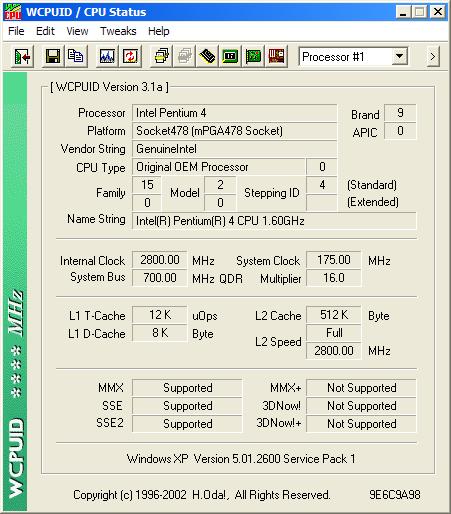This screenshot has width=451, height=514.
Task: Click the L1 D-Cache value 8 K
Action: [x=160, y=333]
